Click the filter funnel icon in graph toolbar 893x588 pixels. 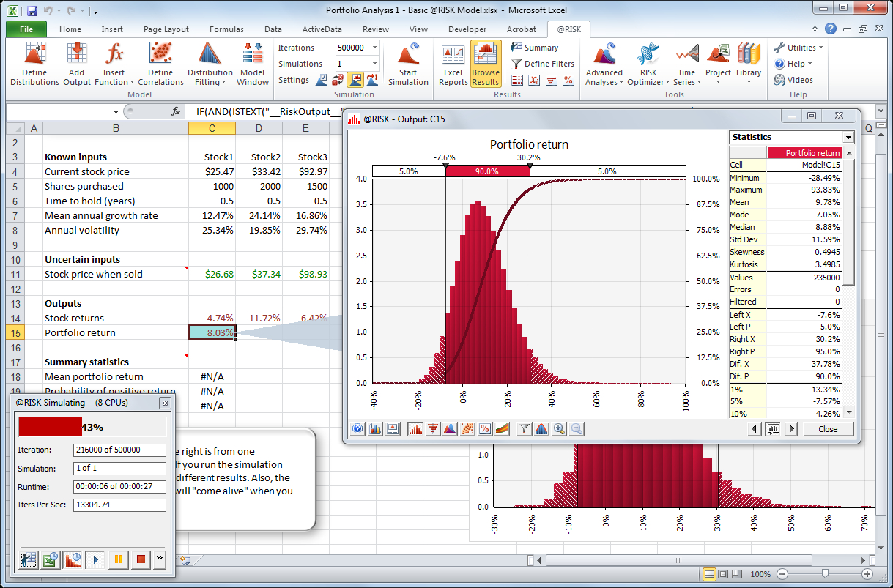click(x=524, y=429)
